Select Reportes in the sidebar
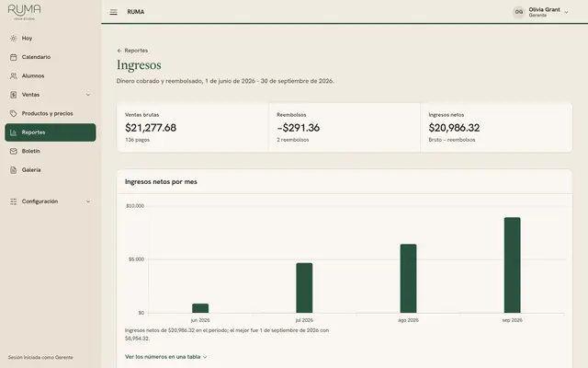Image resolution: width=588 pixels, height=368 pixels. (51, 132)
